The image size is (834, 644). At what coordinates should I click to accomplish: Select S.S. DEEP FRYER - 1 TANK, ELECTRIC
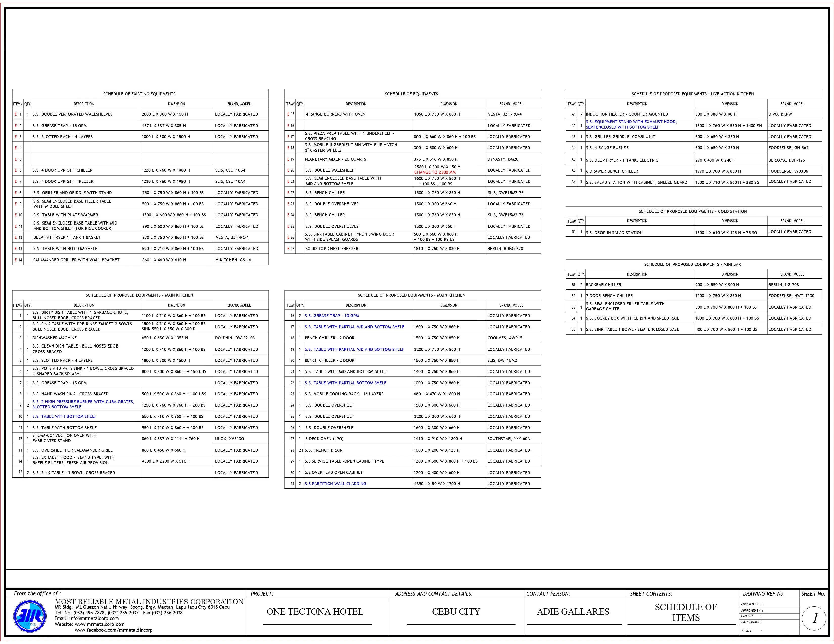coord(622,160)
